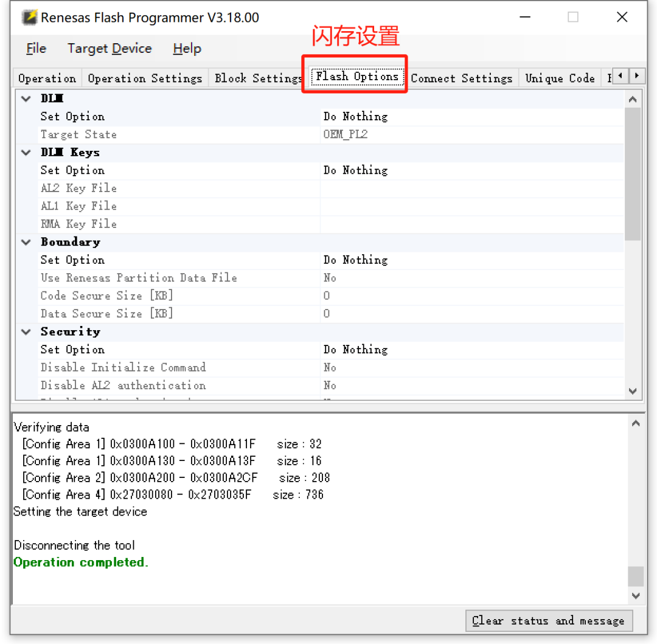Click Disable AL2 authentication value No

coord(472,386)
